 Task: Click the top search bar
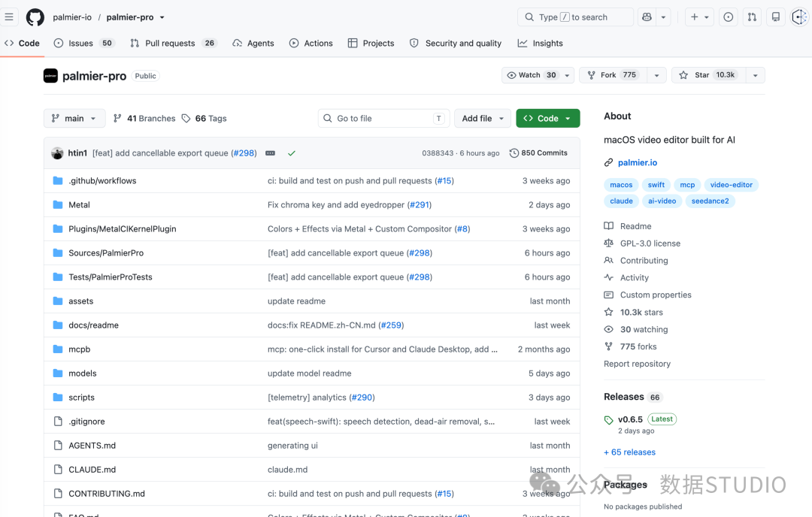(x=575, y=17)
